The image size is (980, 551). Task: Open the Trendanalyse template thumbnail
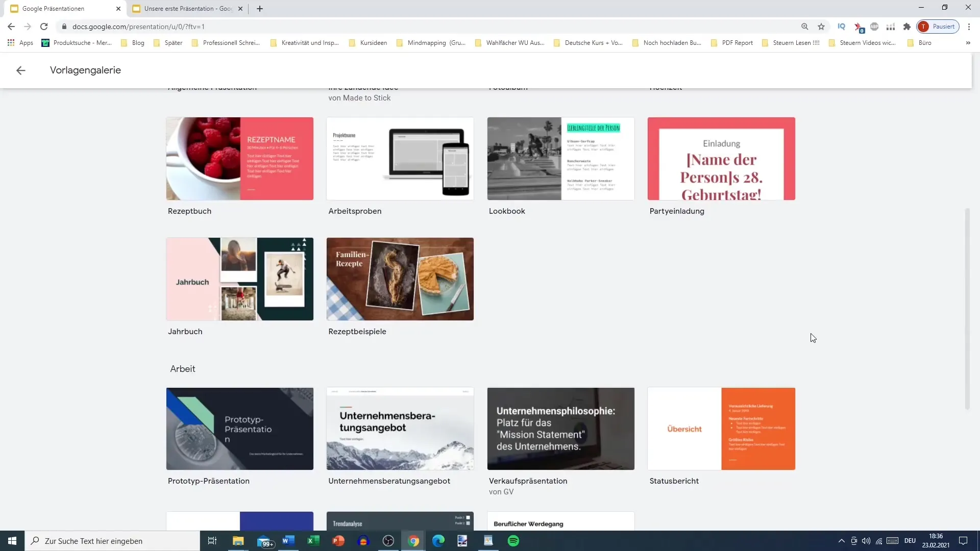(x=400, y=521)
